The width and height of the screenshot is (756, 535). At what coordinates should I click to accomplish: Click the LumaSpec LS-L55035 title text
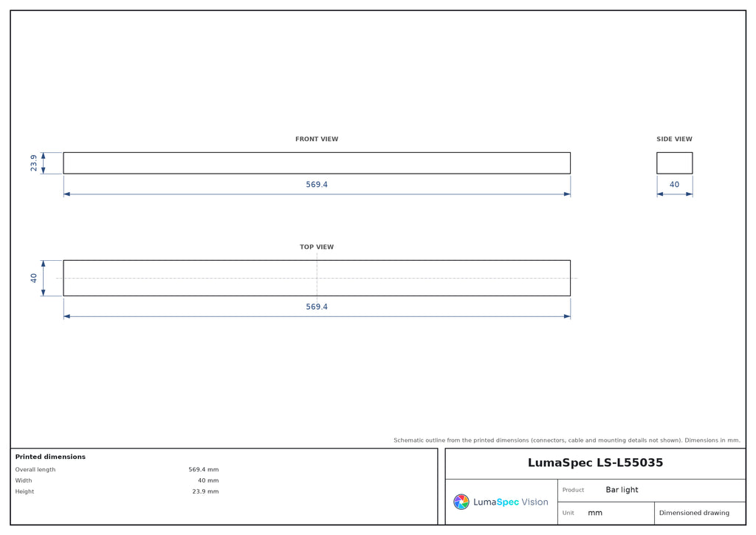pos(595,463)
